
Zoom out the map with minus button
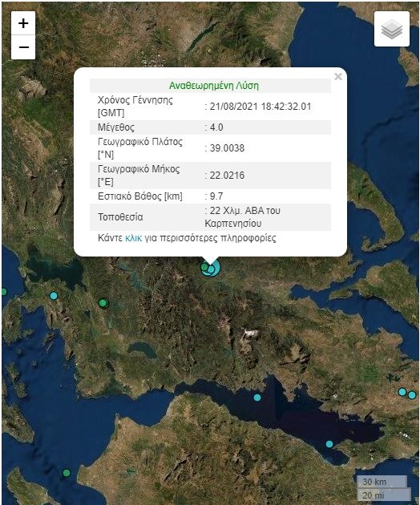coord(23,47)
